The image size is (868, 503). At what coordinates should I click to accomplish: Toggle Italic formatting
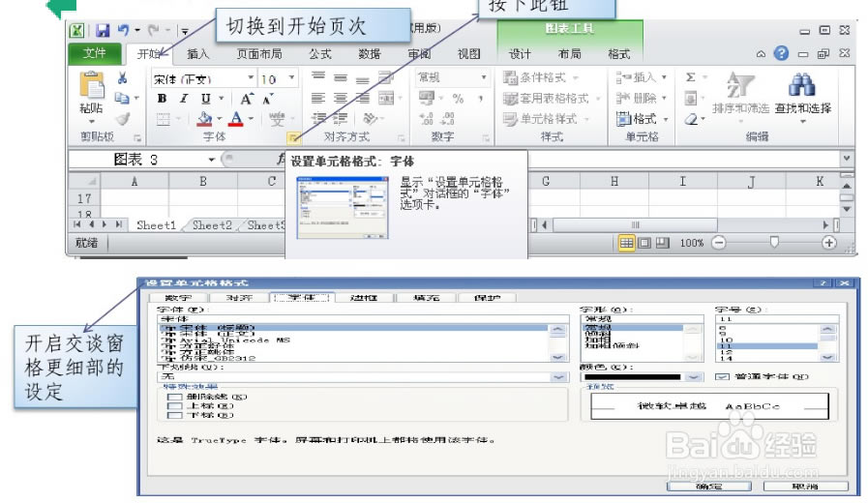click(x=183, y=99)
